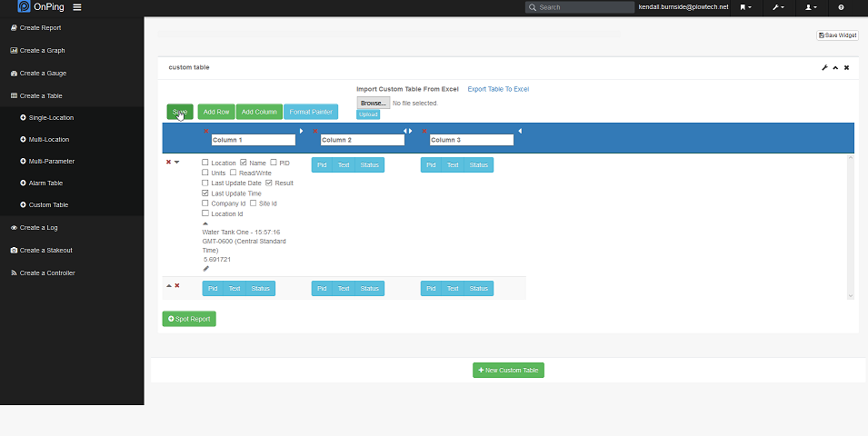Click the pencil edit icon below 5.691721

coord(205,269)
